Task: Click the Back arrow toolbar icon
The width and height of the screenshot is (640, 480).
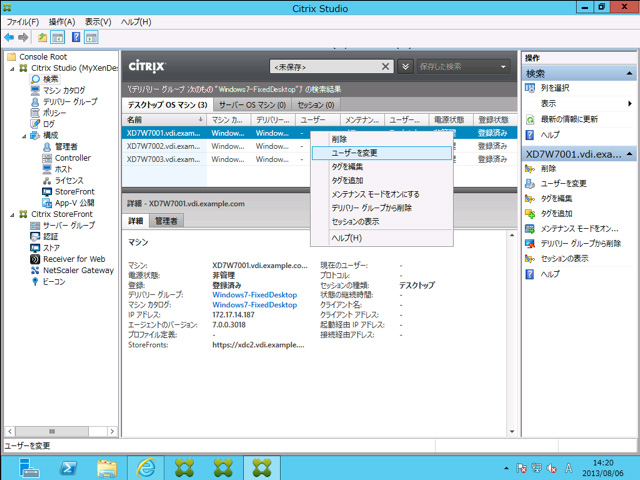Action: tap(9, 38)
